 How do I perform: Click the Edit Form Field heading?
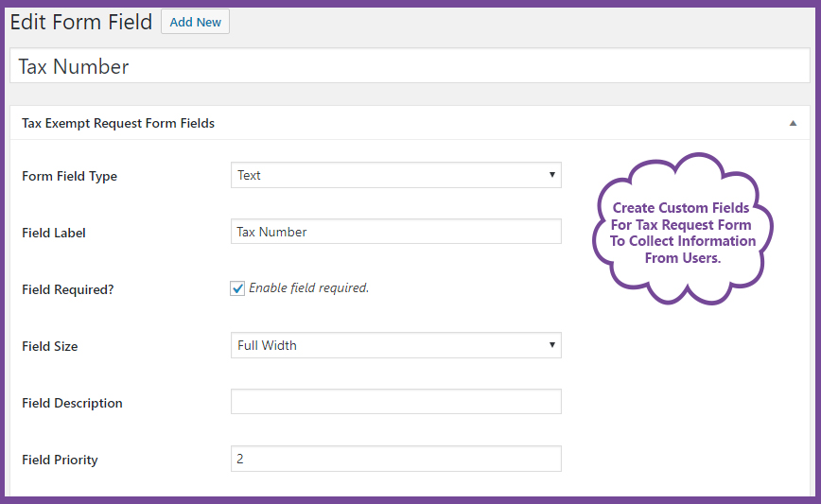click(81, 22)
